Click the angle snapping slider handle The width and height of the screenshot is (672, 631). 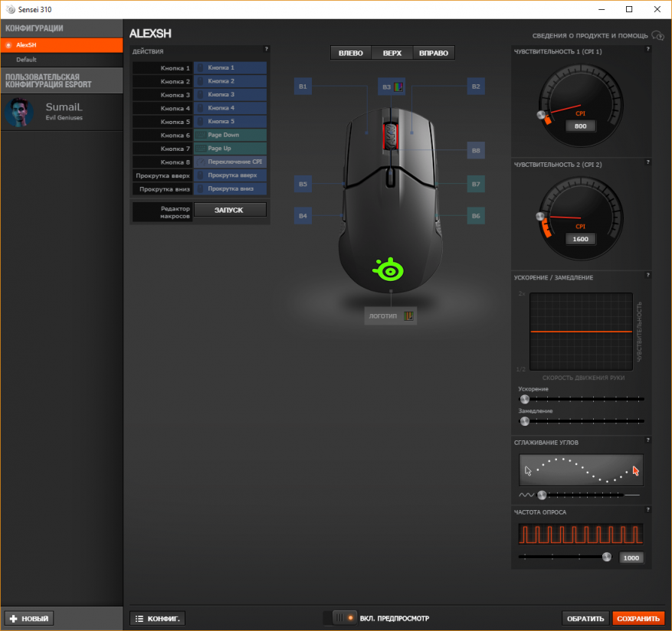(x=542, y=495)
